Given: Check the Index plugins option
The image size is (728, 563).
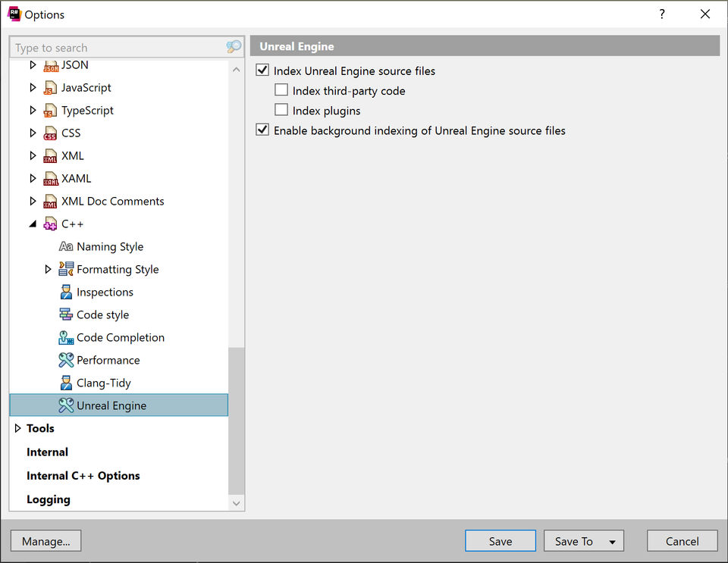Looking at the screenshot, I should 281,110.
